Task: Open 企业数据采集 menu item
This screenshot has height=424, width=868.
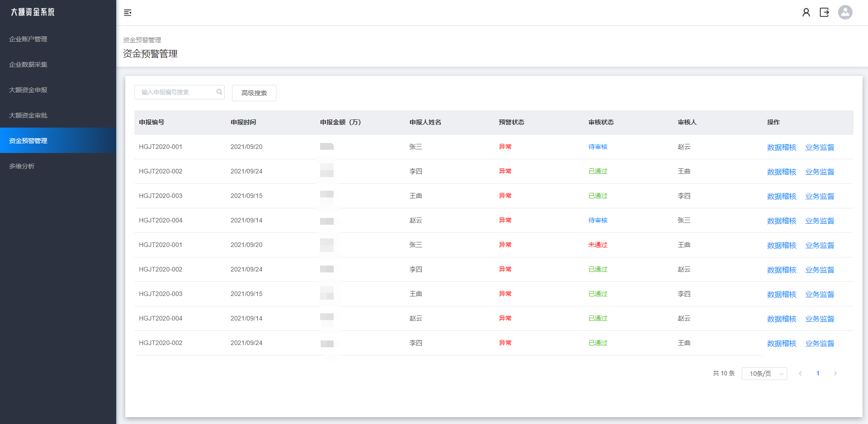Action: point(58,64)
